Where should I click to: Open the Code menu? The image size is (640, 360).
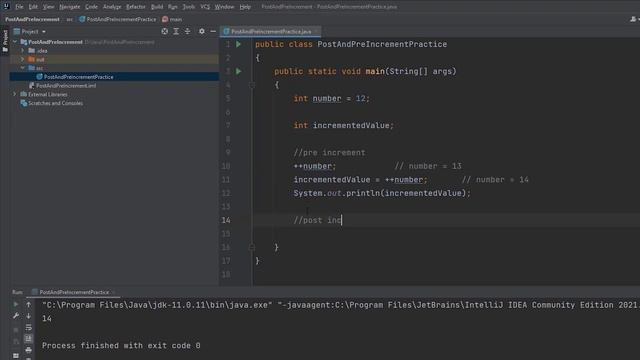[x=91, y=7]
